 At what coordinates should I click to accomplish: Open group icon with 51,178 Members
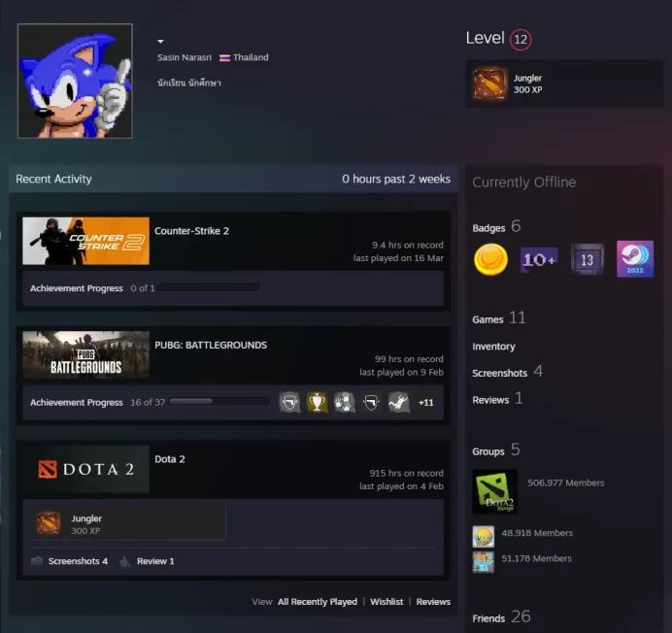coord(483,562)
